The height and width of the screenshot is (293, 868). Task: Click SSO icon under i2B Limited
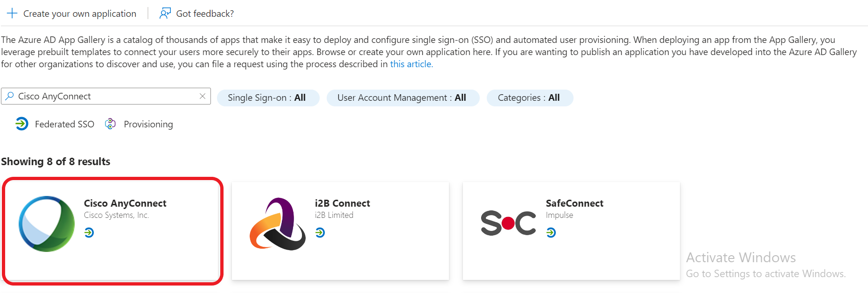(x=320, y=232)
